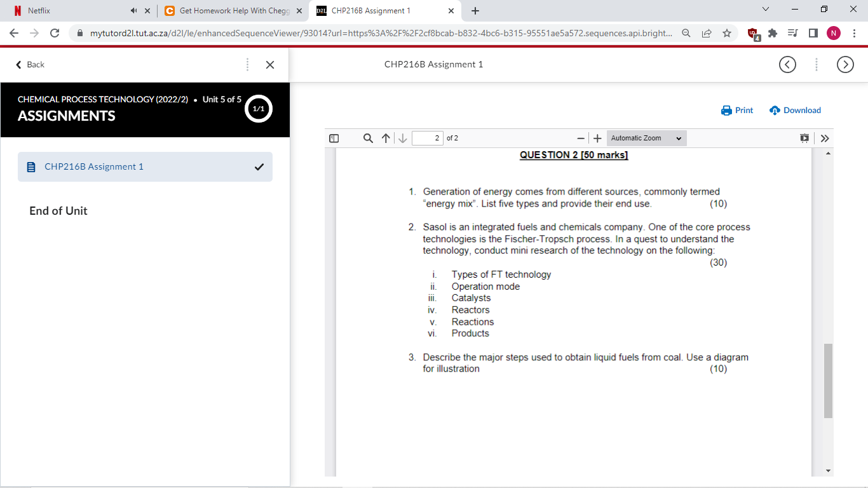The width and height of the screenshot is (868, 488).
Task: Click the 'of 2' page count text
Action: point(452,138)
